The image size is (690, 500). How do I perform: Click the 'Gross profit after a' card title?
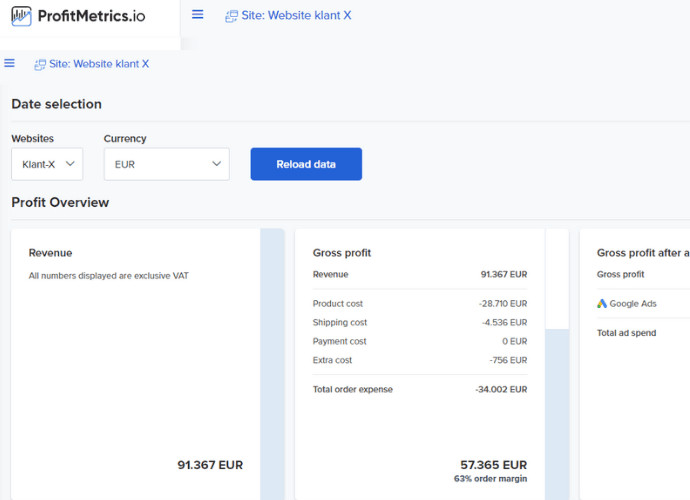(x=643, y=253)
